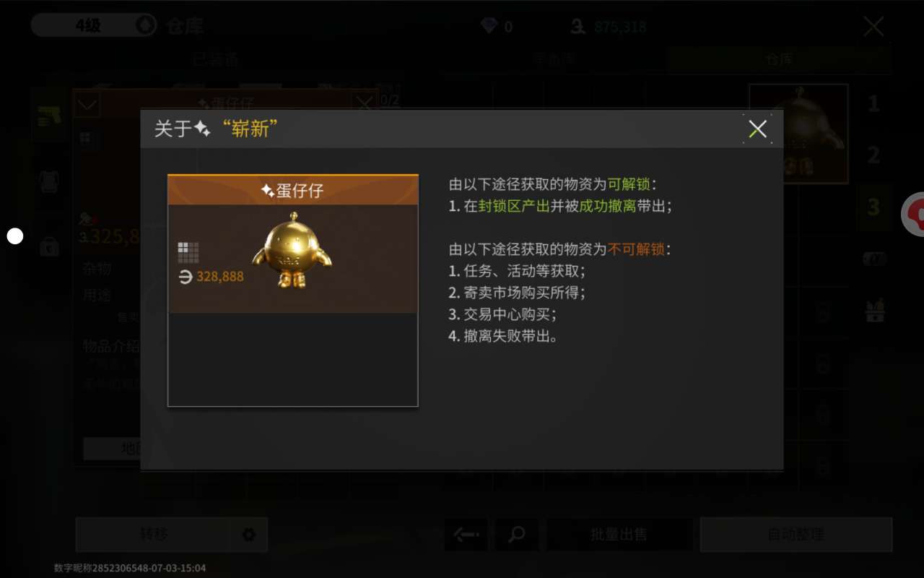
Task: Click the 自动整理 button
Action: pyautogui.click(x=796, y=535)
